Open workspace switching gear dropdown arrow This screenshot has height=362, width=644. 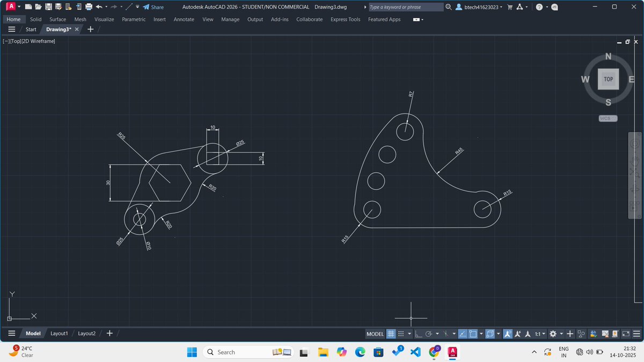point(561,334)
